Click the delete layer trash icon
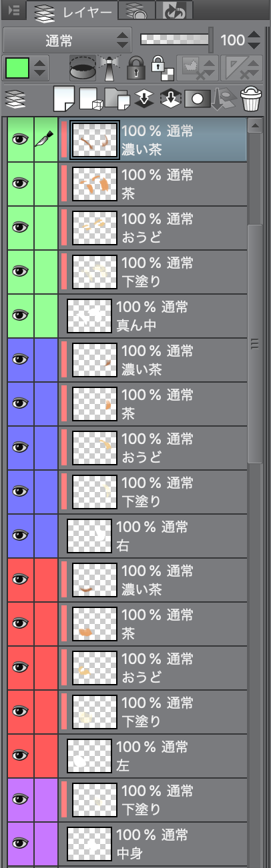271x868 pixels. [x=251, y=99]
